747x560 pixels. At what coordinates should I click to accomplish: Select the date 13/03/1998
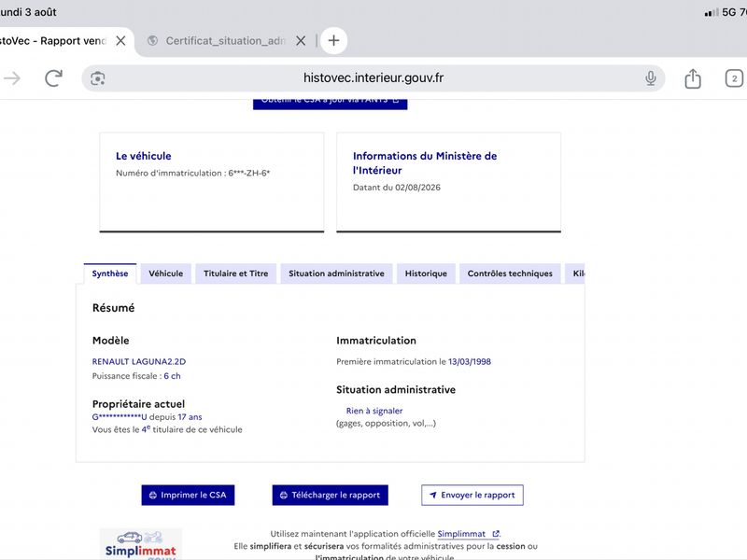[470, 361]
